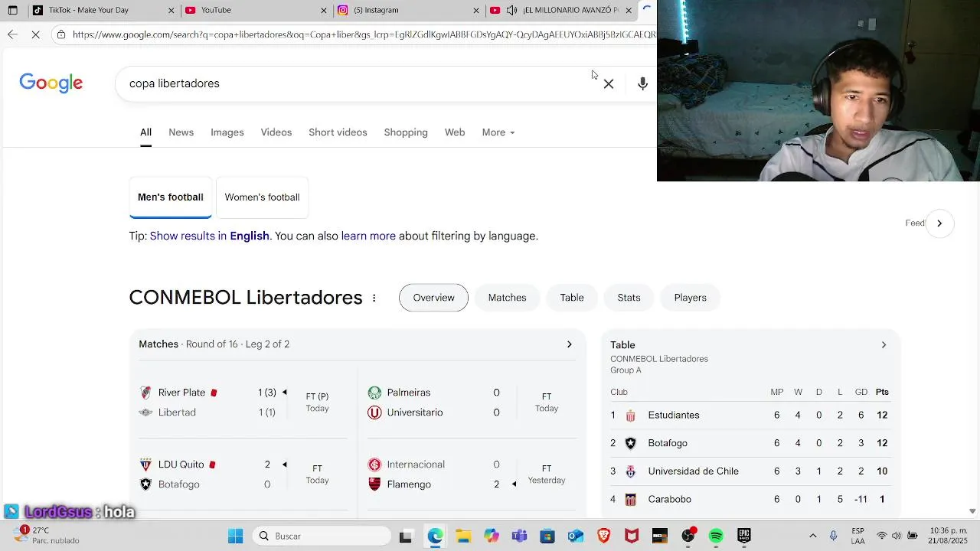This screenshot has height=551, width=980.
Task: Select the Shopping search filter
Action: click(406, 132)
